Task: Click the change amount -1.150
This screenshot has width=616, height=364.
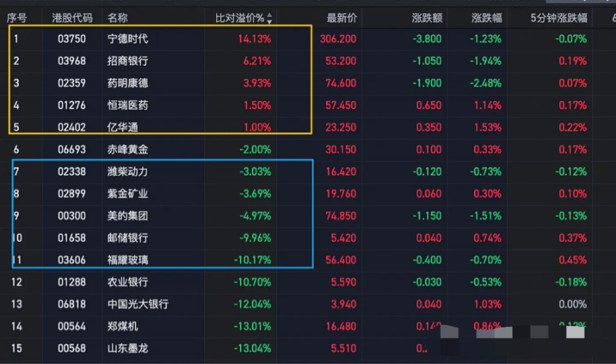Action: point(427,216)
